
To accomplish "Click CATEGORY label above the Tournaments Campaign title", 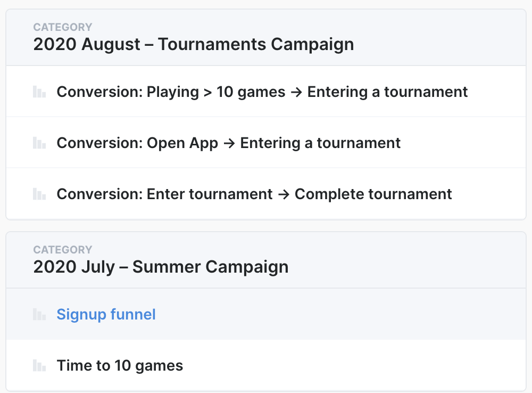I will [63, 27].
